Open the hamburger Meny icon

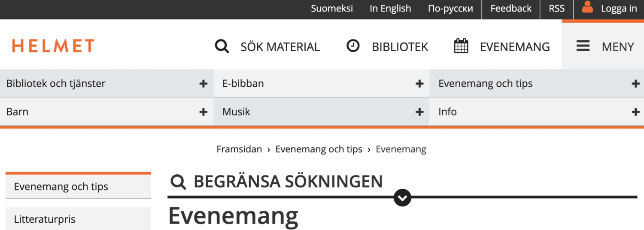(x=583, y=46)
